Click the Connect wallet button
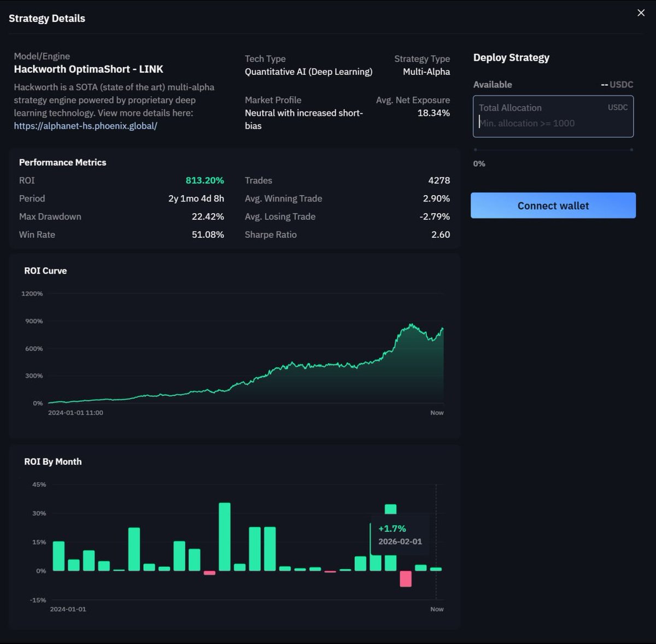The width and height of the screenshot is (656, 644). [x=553, y=206]
